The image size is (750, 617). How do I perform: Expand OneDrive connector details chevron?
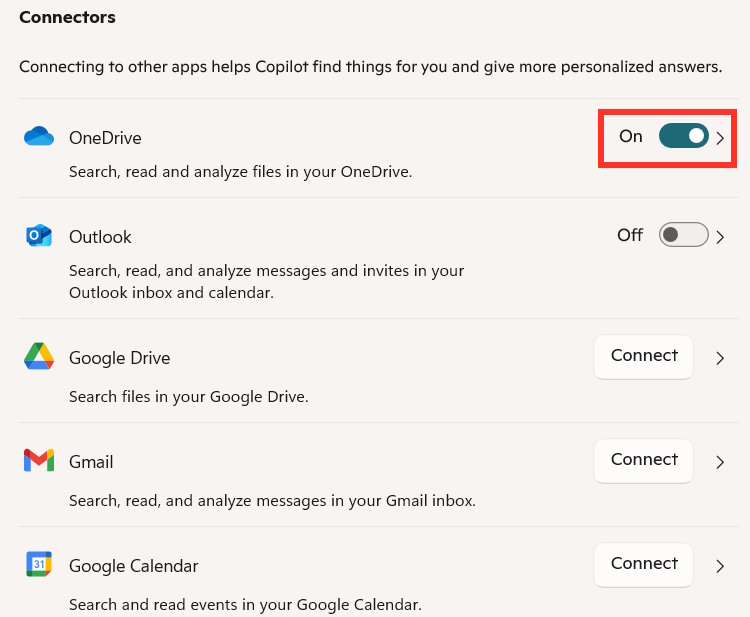(720, 138)
